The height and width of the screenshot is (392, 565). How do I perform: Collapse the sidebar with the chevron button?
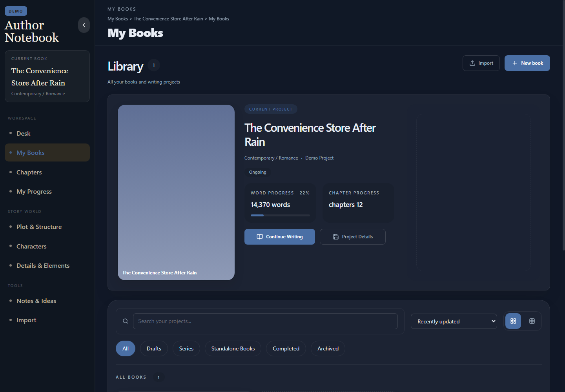[84, 25]
